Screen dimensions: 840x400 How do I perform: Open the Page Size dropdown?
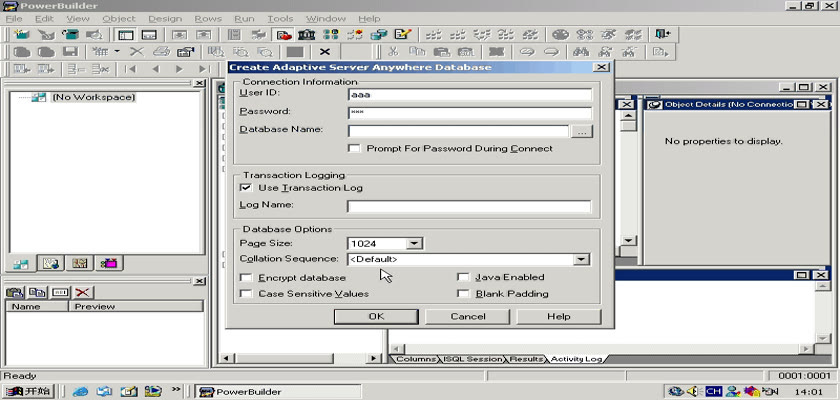[414, 244]
